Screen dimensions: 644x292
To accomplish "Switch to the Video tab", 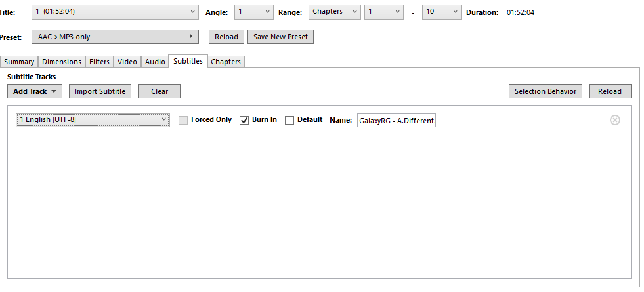I will [x=127, y=62].
